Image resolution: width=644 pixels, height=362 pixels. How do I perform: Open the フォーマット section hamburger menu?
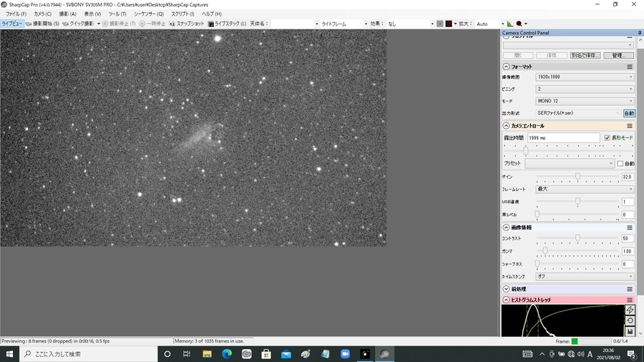(x=630, y=67)
